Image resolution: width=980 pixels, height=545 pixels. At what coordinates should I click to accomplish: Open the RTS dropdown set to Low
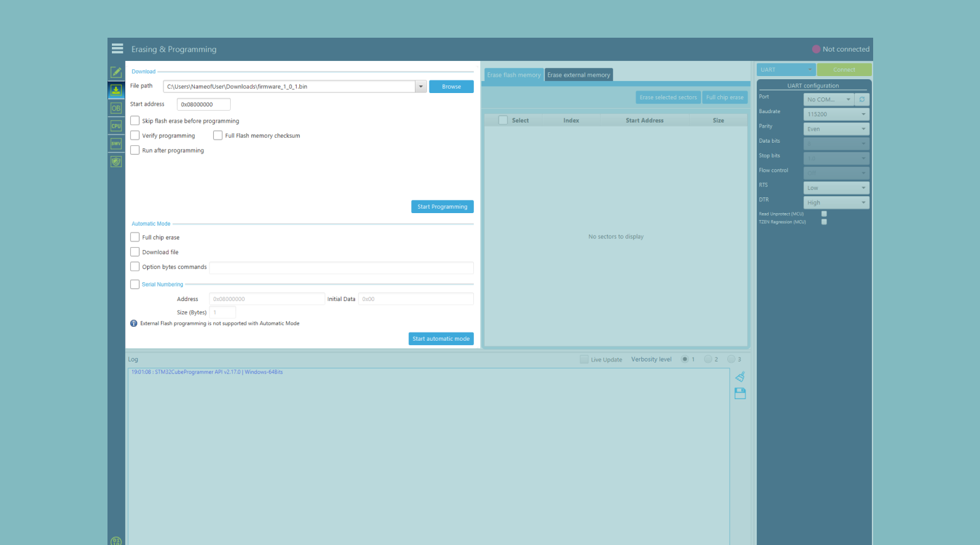[x=836, y=188]
